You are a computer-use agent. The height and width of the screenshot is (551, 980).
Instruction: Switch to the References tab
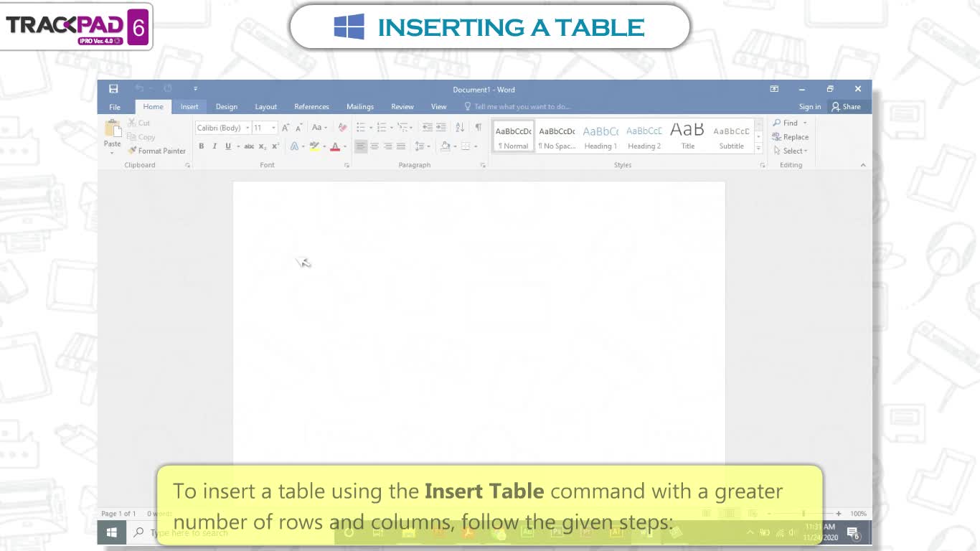point(311,107)
